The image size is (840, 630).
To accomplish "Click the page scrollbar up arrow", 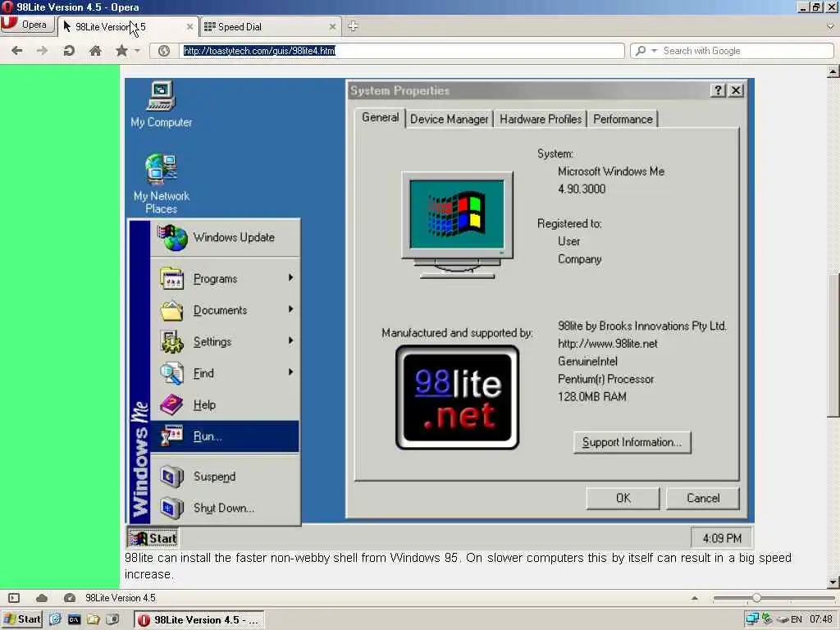I will point(833,71).
